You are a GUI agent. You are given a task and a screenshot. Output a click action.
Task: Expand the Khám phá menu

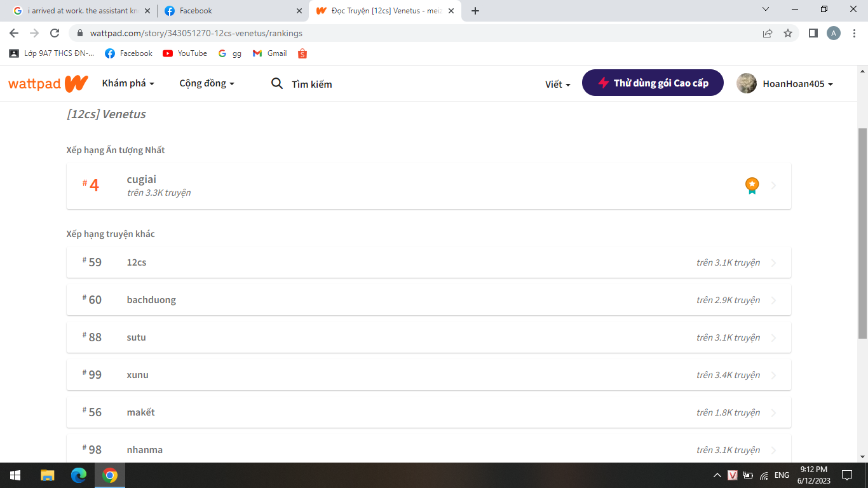click(x=128, y=83)
